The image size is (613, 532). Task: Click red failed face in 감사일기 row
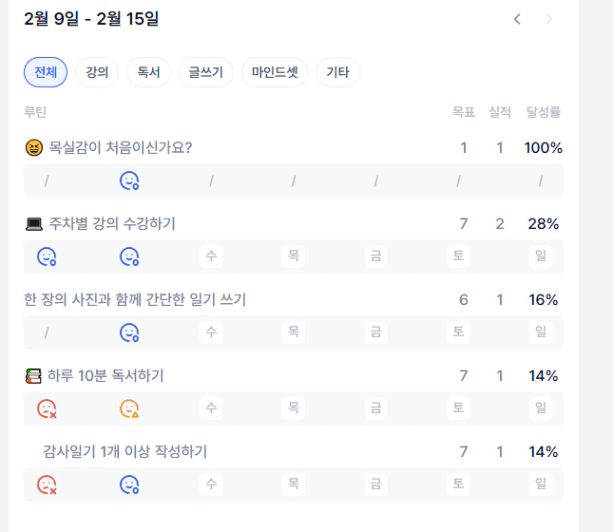[x=47, y=484]
